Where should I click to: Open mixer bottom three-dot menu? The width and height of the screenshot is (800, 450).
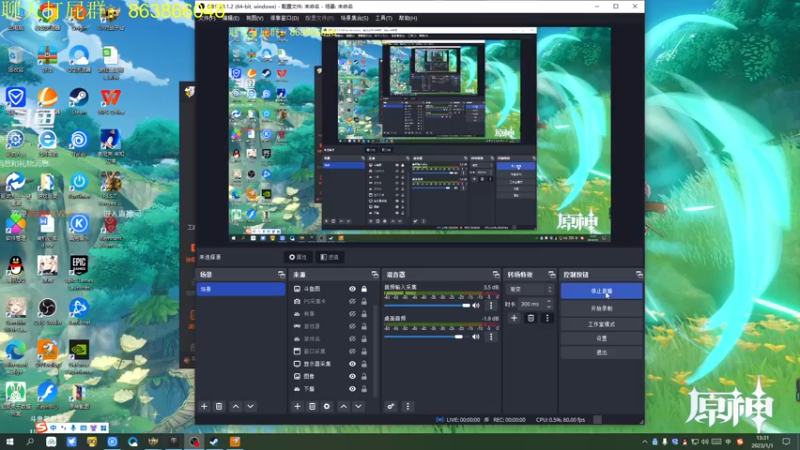[x=407, y=406]
